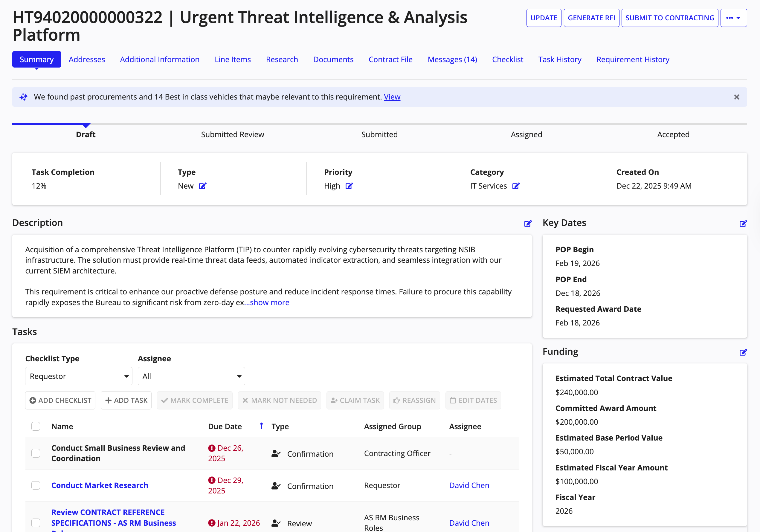Toggle the select-all tasks checkbox
The height and width of the screenshot is (532, 760).
[x=36, y=426]
